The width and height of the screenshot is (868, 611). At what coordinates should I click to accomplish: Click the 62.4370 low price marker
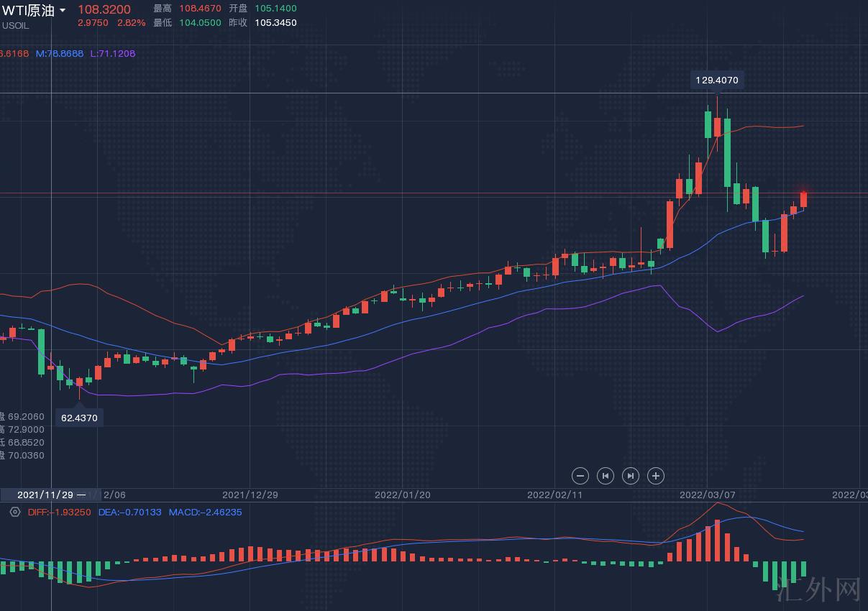[79, 418]
